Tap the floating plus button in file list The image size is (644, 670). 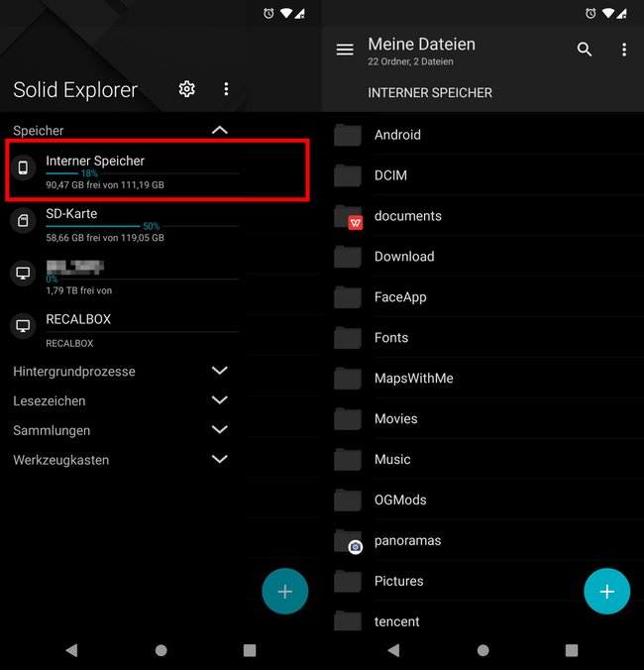(606, 591)
